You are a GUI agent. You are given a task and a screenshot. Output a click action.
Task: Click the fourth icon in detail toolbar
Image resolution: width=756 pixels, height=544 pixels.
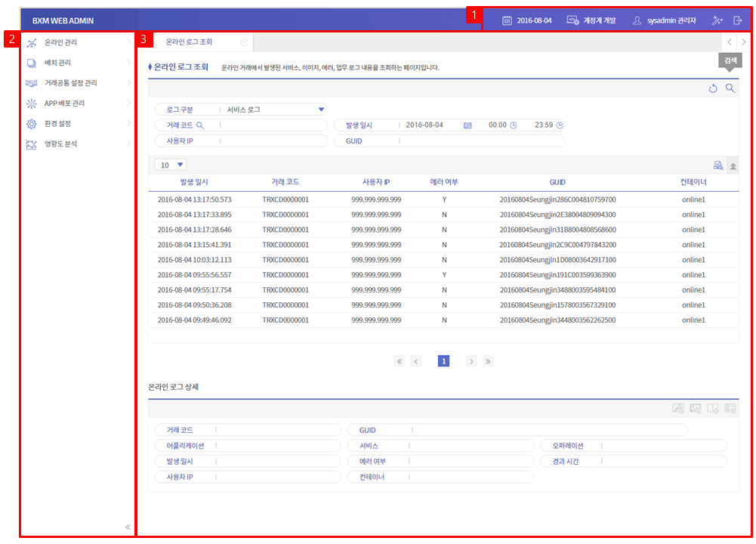click(730, 409)
